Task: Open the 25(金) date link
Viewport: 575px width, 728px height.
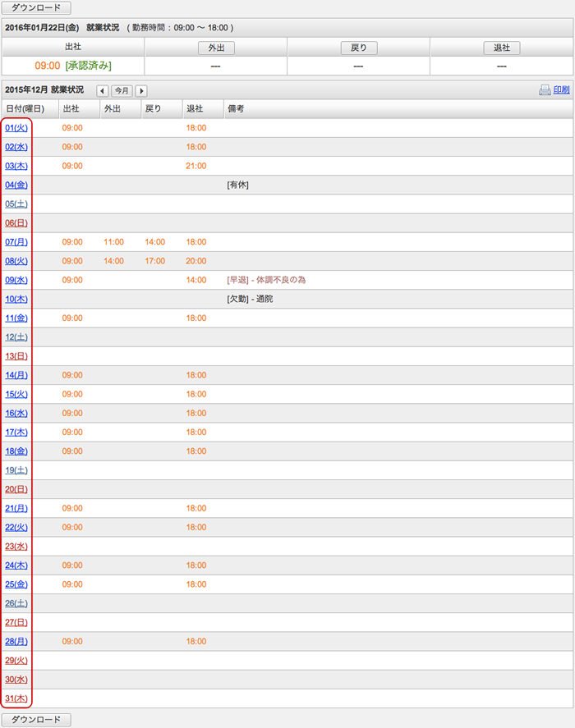Action: tap(16, 584)
